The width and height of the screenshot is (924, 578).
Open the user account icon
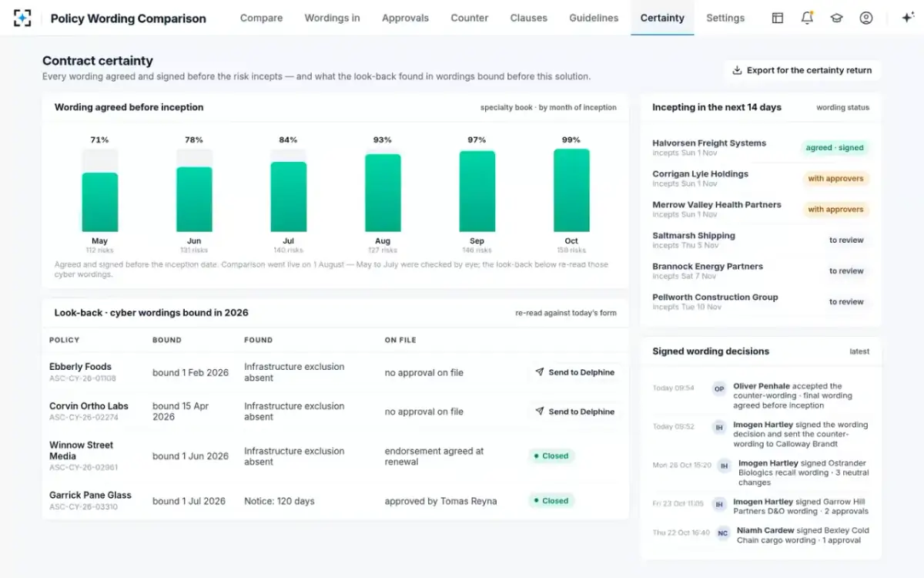[866, 18]
